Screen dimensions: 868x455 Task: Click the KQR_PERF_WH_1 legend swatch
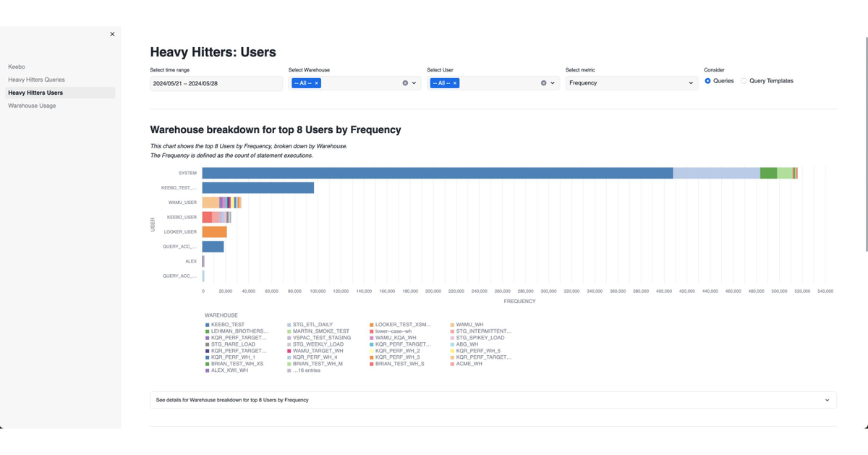[x=208, y=357]
